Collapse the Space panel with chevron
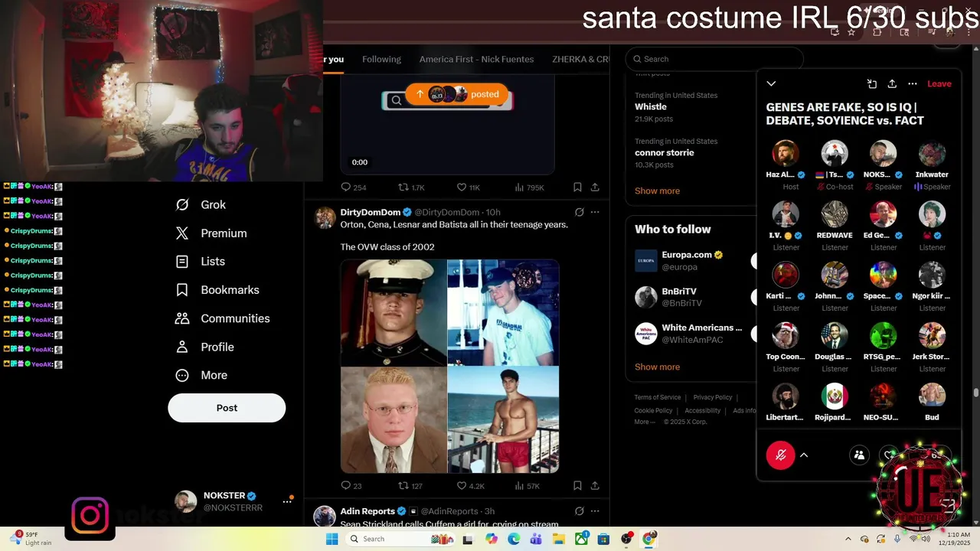980x551 pixels. click(x=771, y=84)
